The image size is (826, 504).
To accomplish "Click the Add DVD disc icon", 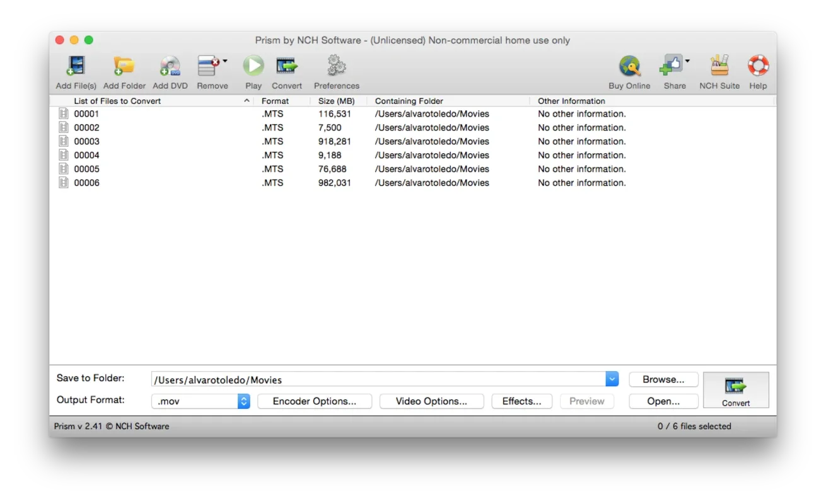I will 170,66.
